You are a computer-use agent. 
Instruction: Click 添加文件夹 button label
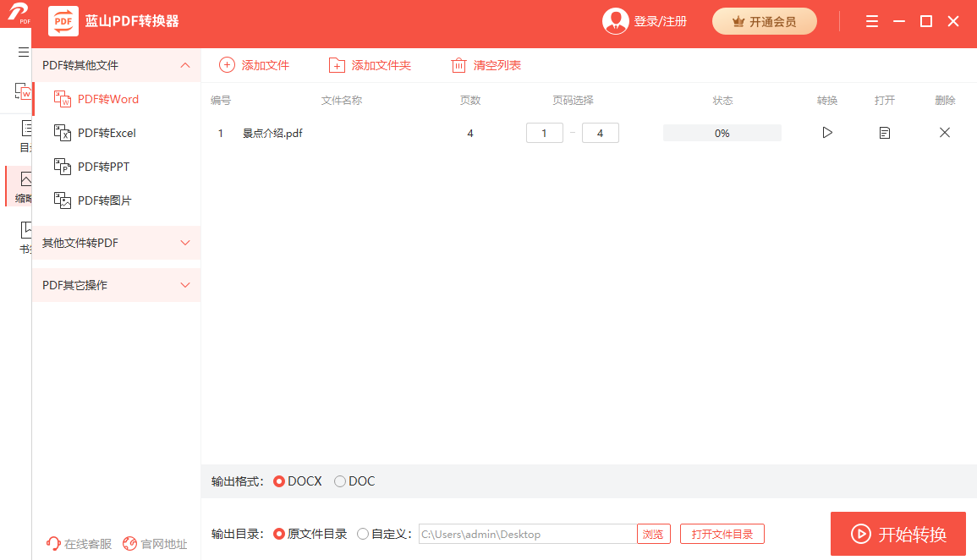pyautogui.click(x=381, y=65)
